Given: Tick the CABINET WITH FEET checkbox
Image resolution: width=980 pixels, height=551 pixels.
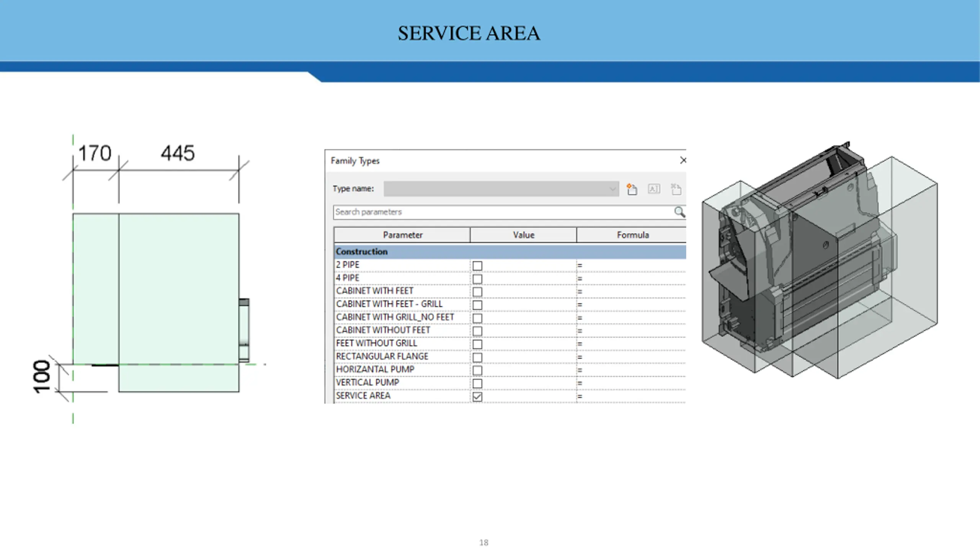Looking at the screenshot, I should (x=477, y=292).
